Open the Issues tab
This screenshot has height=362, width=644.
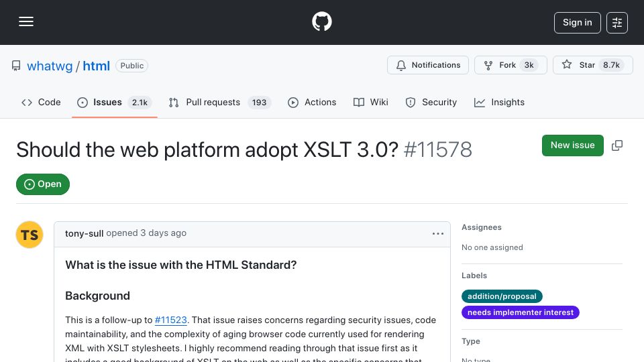[x=114, y=102]
